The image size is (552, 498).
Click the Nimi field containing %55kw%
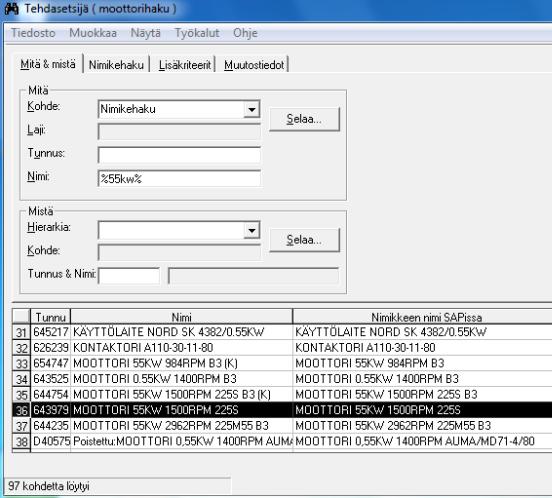(179, 178)
